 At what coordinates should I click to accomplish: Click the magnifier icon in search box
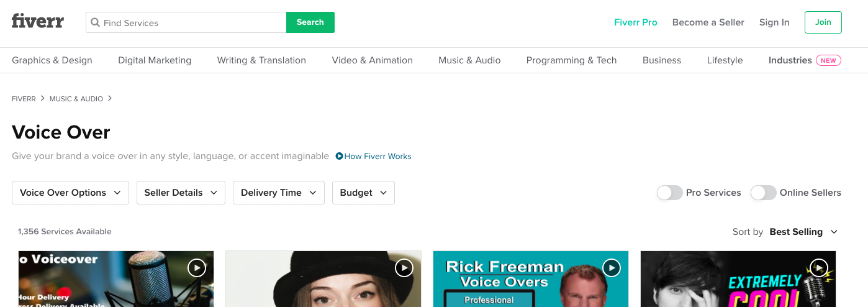pyautogui.click(x=95, y=22)
